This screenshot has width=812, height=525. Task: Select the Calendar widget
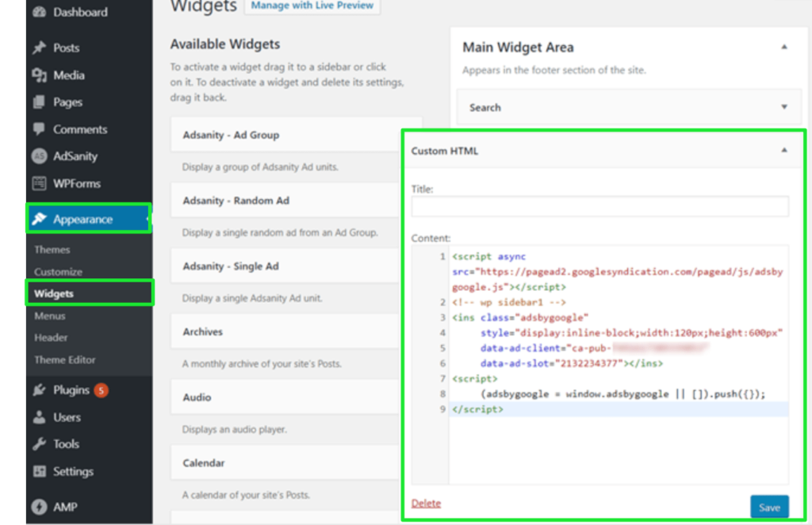[285, 463]
